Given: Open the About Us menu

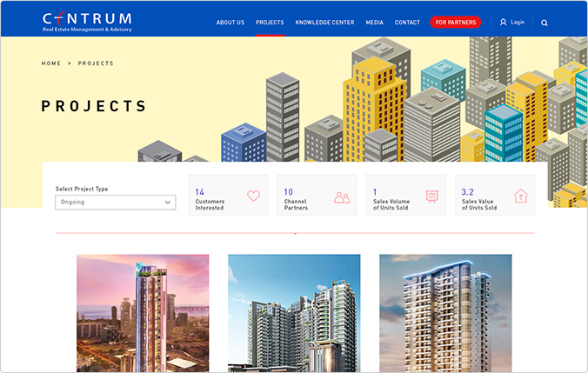Looking at the screenshot, I should point(231,23).
